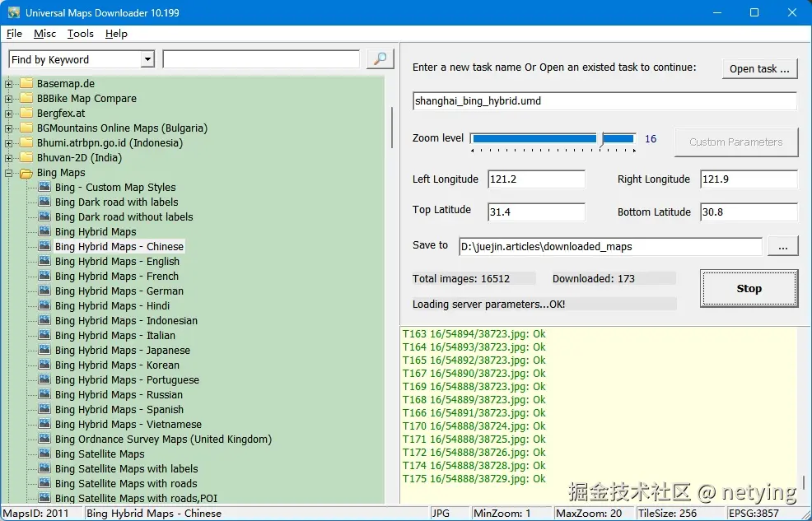Expand the BBBike Map Compare node
812x521 pixels.
(9, 99)
